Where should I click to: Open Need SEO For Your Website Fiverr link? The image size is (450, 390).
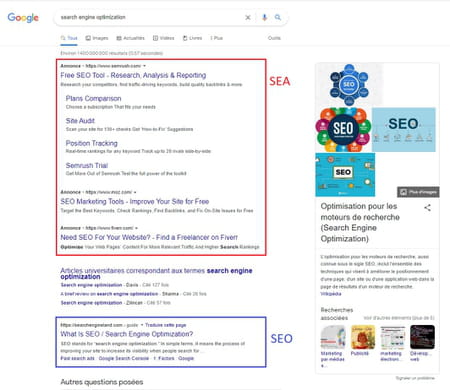coord(149,237)
